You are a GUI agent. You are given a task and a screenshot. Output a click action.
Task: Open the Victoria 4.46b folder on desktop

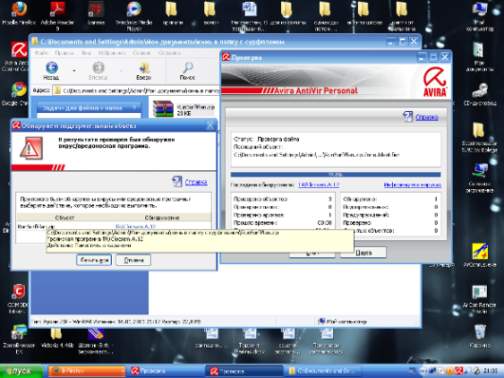point(57,337)
